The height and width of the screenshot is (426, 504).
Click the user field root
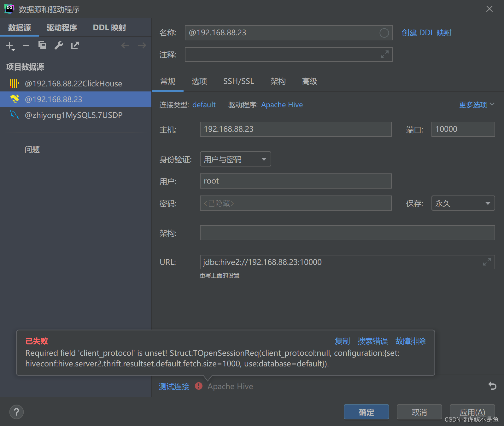pyautogui.click(x=296, y=181)
